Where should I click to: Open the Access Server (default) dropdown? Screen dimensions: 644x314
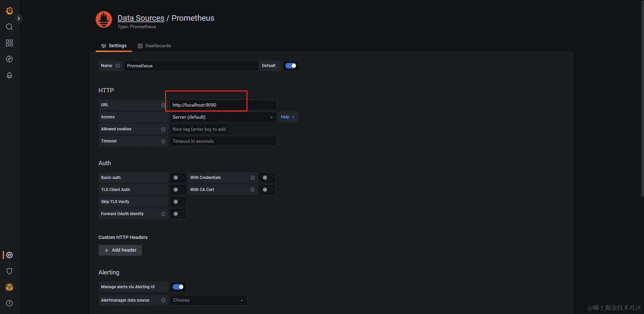pos(223,117)
